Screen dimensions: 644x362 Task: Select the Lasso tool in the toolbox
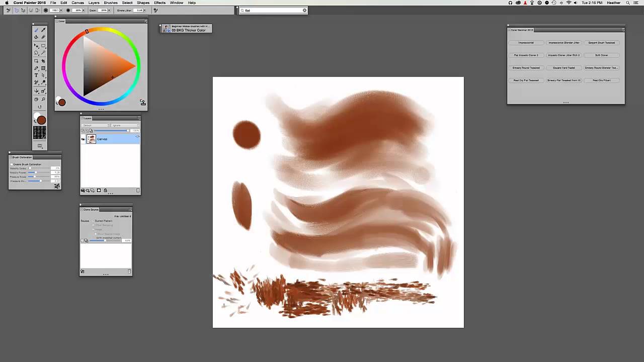(36, 53)
